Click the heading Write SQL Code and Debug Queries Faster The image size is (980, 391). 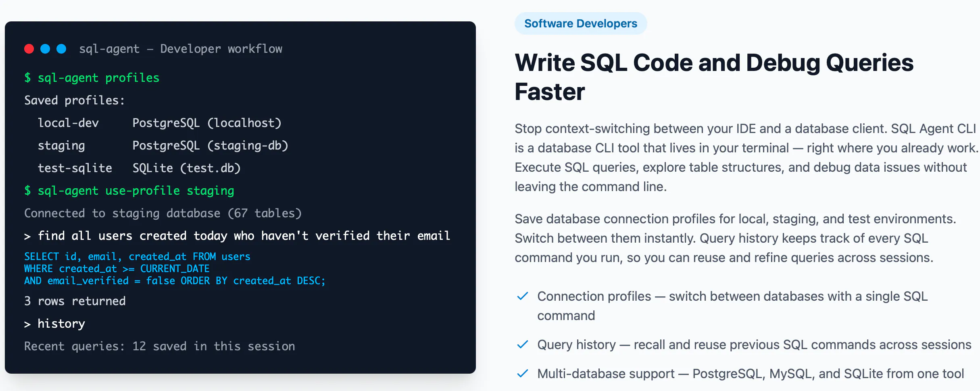(714, 77)
